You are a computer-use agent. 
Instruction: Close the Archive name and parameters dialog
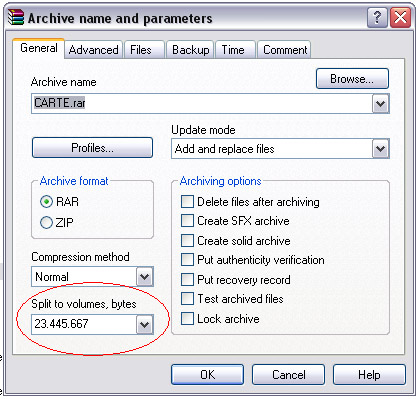tap(400, 17)
